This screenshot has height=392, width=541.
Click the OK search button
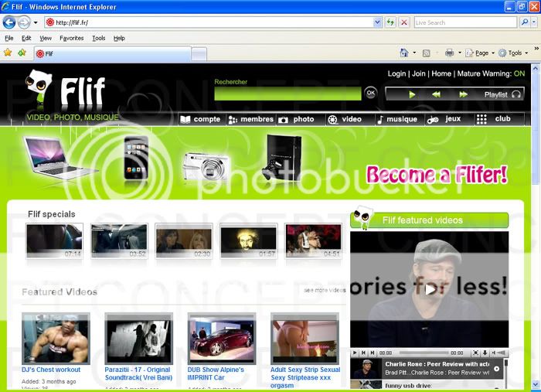click(370, 93)
